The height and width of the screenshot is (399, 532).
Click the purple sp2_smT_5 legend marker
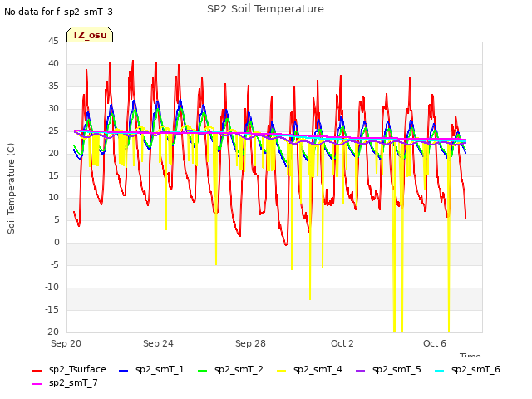tap(360, 371)
